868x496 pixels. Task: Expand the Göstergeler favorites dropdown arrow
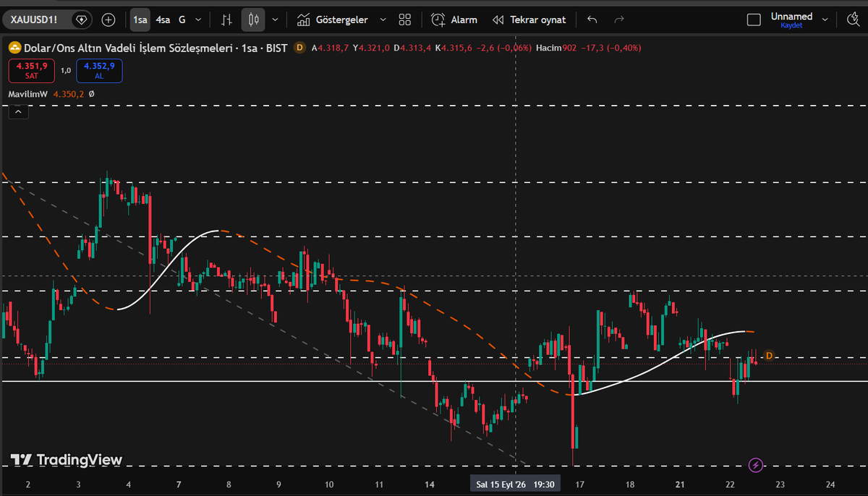point(383,20)
